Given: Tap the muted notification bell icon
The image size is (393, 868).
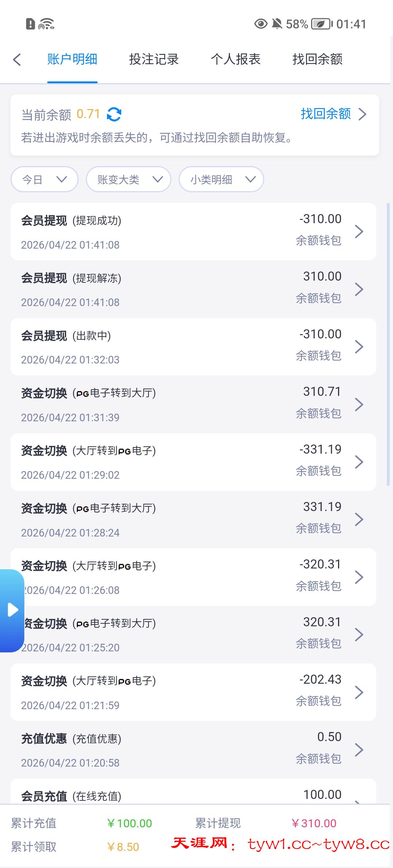Looking at the screenshot, I should (x=277, y=24).
